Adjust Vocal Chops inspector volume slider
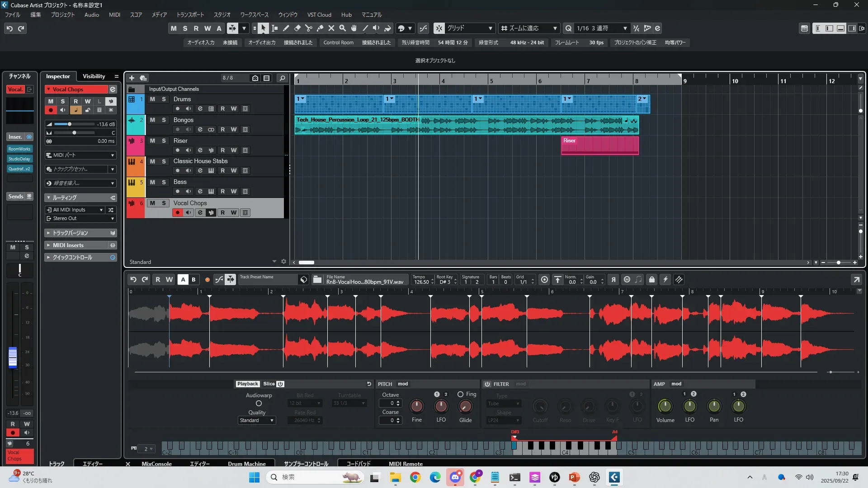 point(70,124)
